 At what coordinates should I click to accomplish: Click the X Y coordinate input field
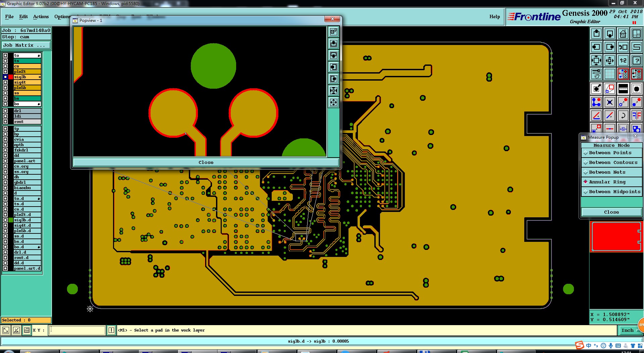click(x=77, y=330)
